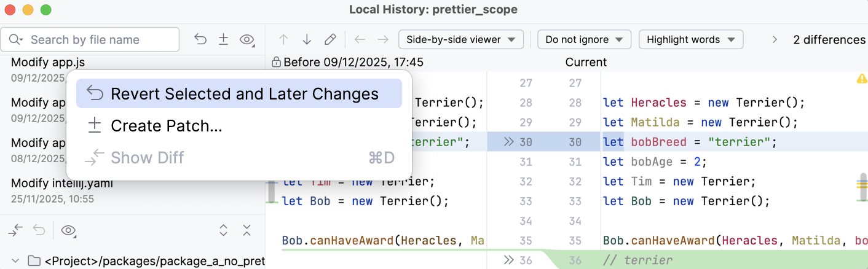The width and height of the screenshot is (868, 269).
Task: Toggle the eye icon in lower changes toolbar
Action: pos(68,230)
